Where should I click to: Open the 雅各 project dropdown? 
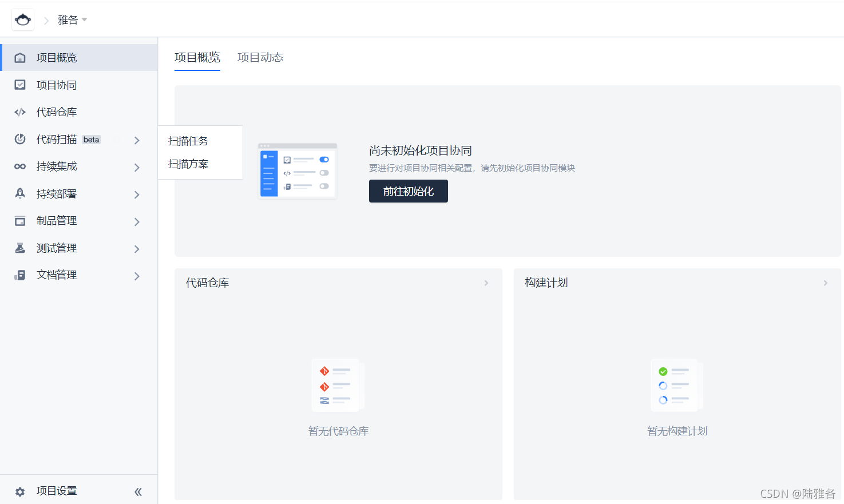72,20
